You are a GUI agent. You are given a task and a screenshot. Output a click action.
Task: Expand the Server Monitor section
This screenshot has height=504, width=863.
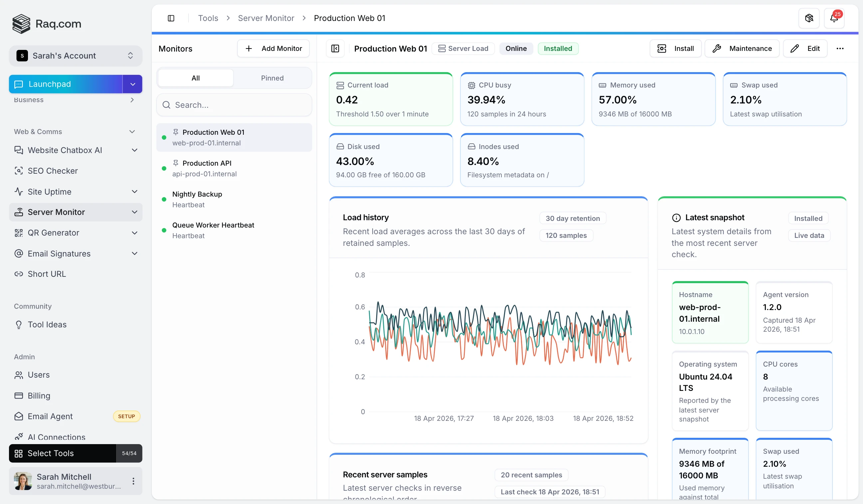click(134, 212)
